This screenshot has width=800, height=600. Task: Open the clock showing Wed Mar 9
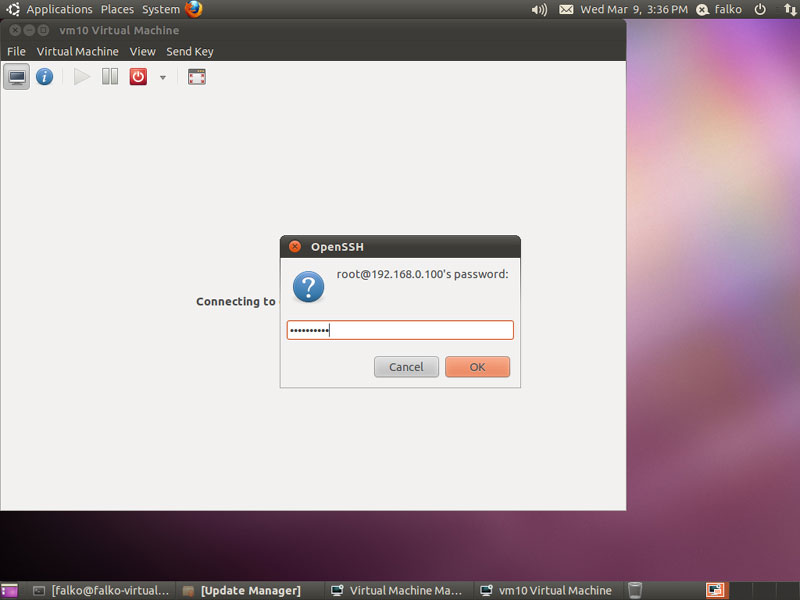(x=634, y=9)
